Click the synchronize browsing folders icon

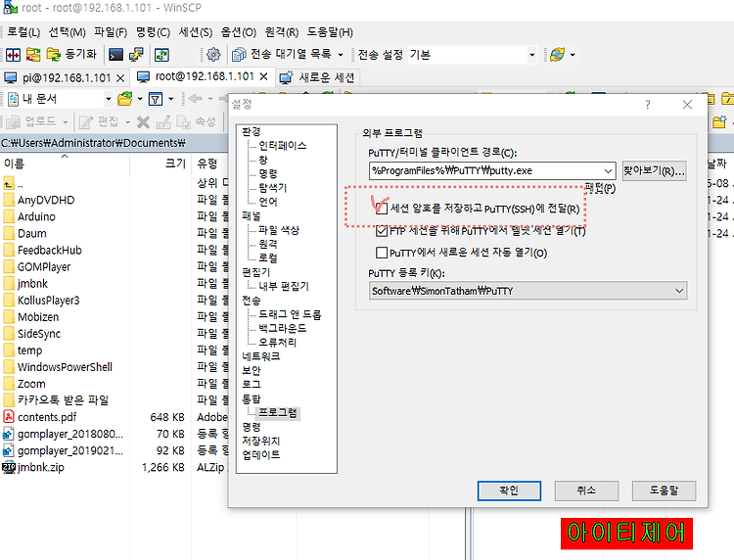[x=33, y=55]
